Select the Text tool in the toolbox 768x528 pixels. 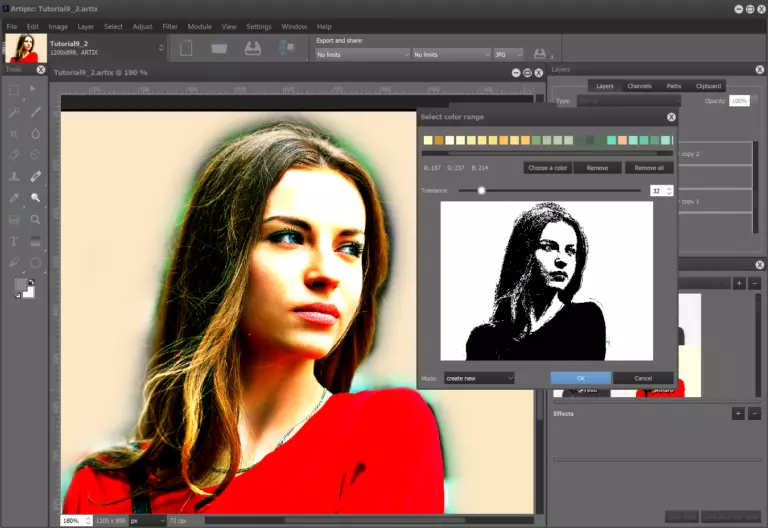(14, 241)
